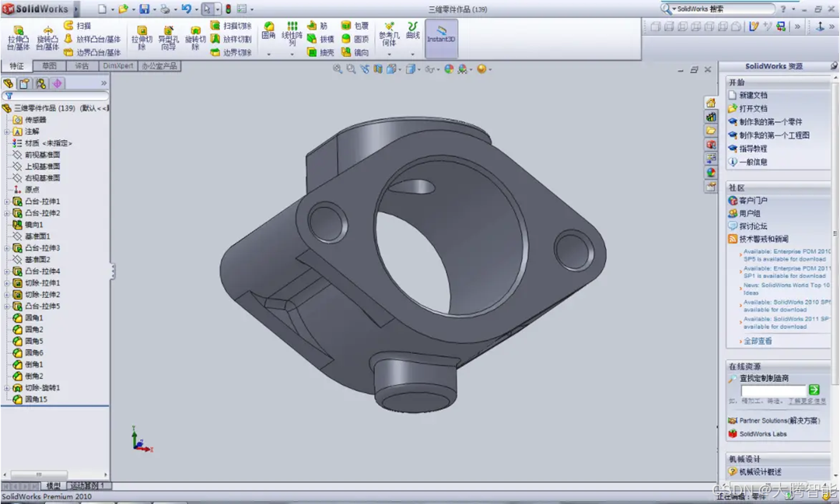This screenshot has width=840, height=504.
Task: Pin the SolidWorks 资源 task pane
Action: (x=834, y=66)
